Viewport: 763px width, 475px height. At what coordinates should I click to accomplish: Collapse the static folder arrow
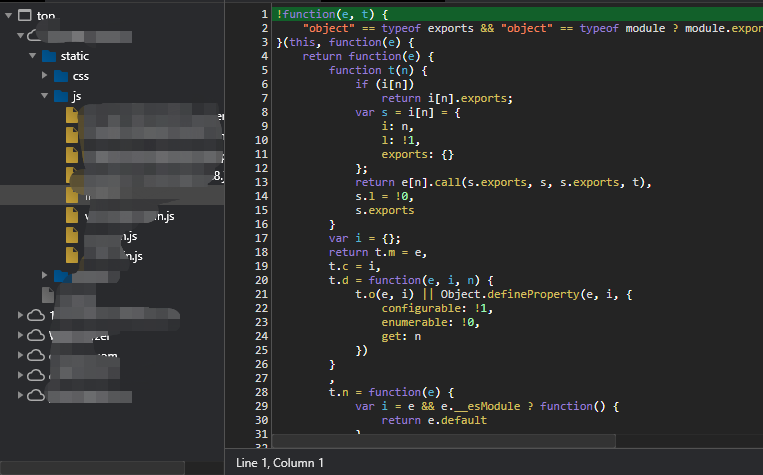click(x=33, y=56)
